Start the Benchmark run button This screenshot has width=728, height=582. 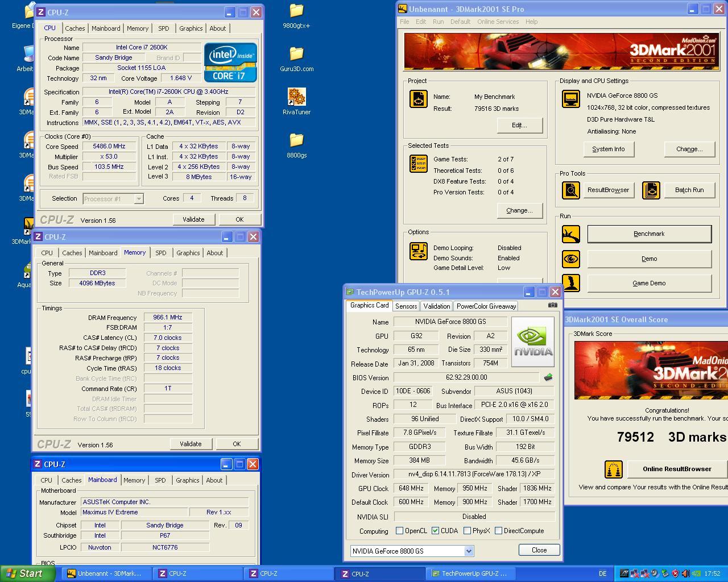point(649,234)
